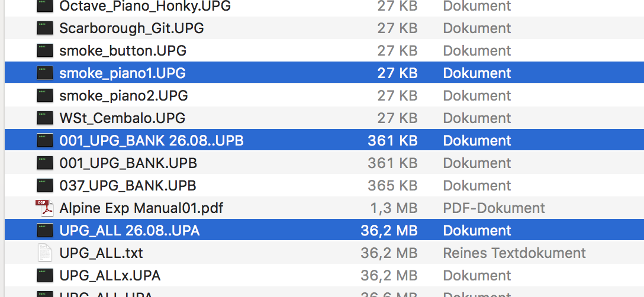Viewport: 644px width, 297px height.
Task: Click the PDF icon of Alpine Exp Manual01
Action: pyautogui.click(x=45, y=208)
